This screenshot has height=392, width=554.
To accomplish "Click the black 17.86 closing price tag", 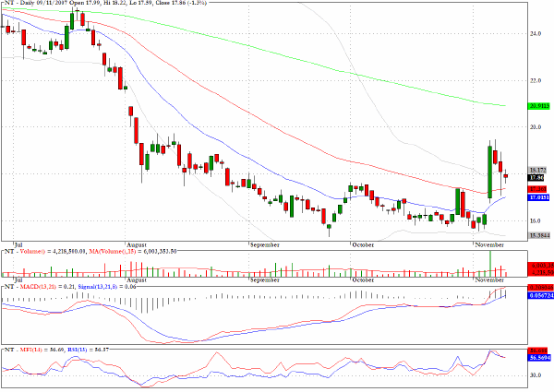I will (x=536, y=177).
